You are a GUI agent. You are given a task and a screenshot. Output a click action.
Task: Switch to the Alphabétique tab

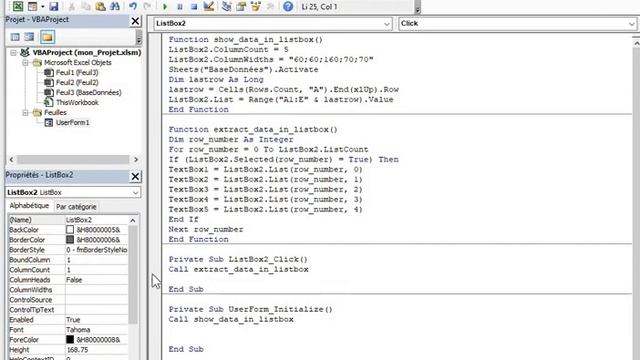(29, 206)
